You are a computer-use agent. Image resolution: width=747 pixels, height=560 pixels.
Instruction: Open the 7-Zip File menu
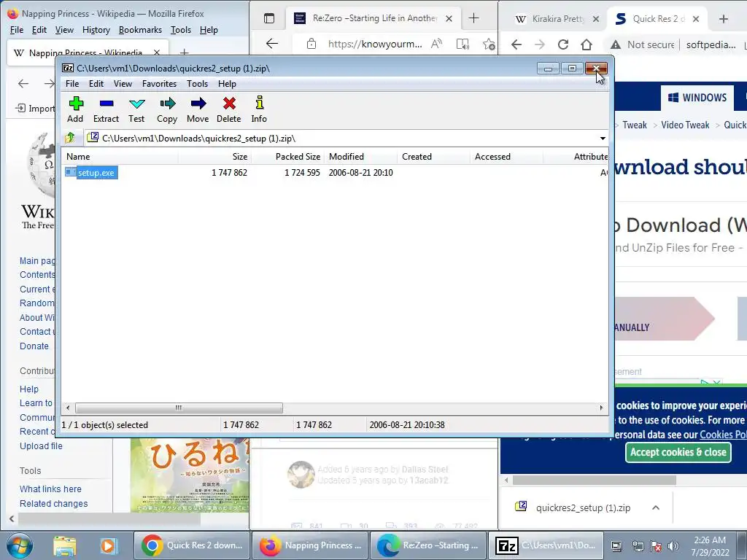point(72,84)
